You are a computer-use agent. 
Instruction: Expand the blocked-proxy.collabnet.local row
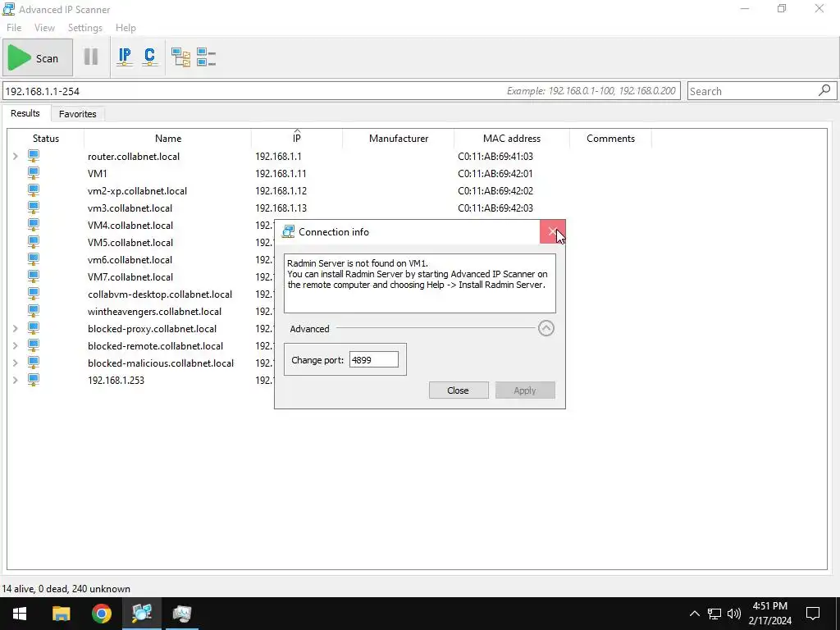16,328
